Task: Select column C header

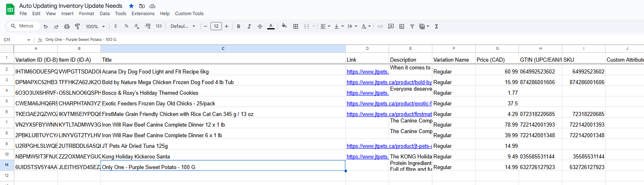Action: click(223, 49)
